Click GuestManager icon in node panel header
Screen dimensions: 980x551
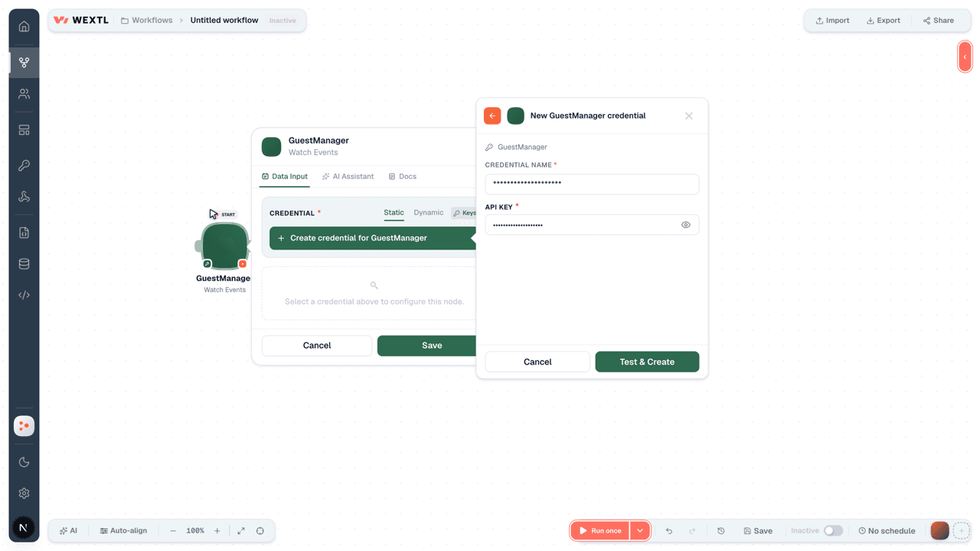pos(271,146)
